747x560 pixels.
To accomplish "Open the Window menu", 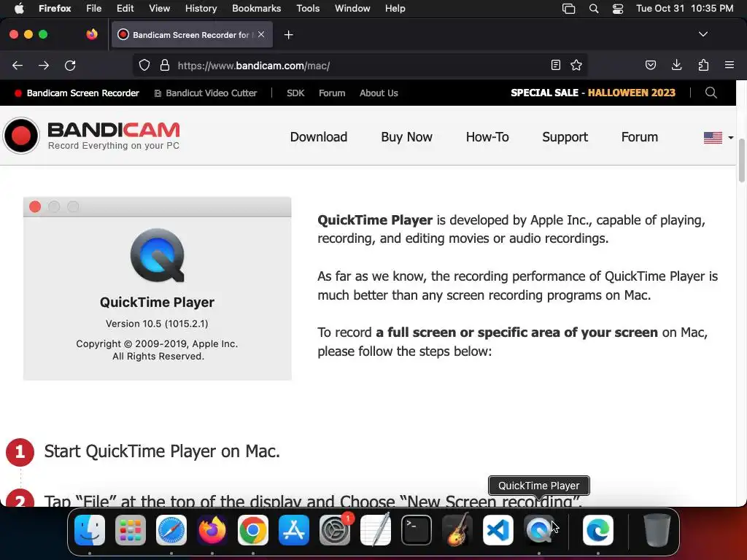I will [352, 9].
